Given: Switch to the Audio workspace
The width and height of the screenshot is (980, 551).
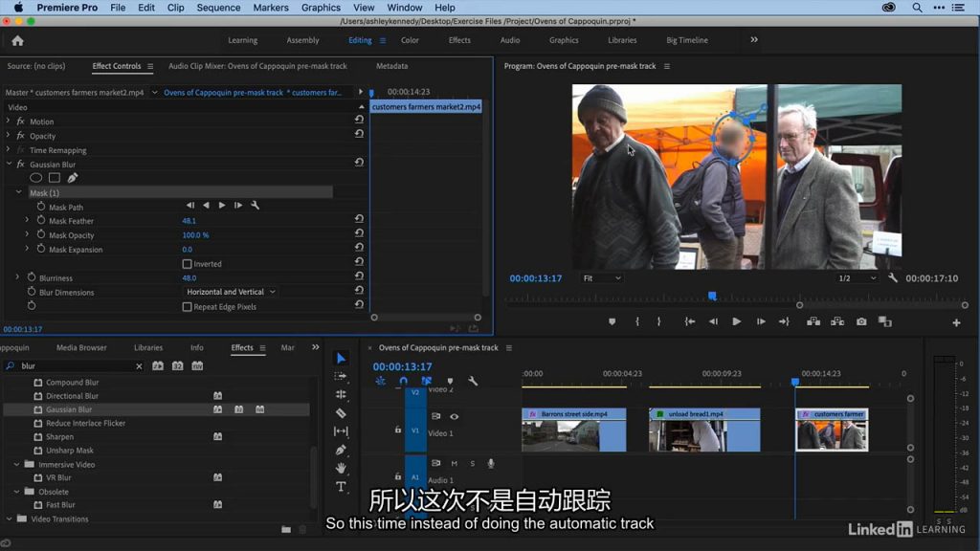Looking at the screenshot, I should 510,40.
